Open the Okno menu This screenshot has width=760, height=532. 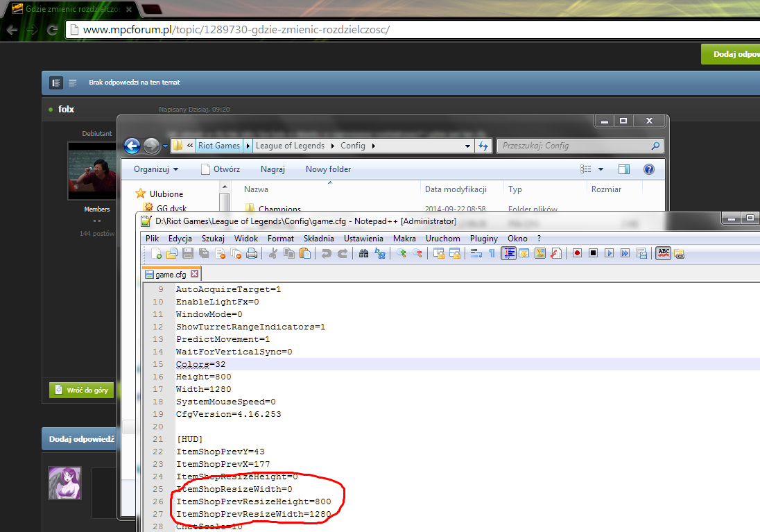coord(517,238)
